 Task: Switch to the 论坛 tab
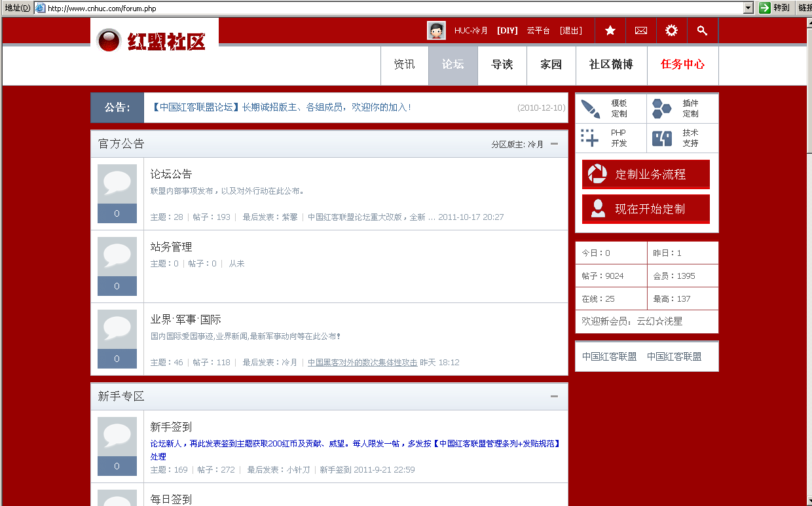[453, 65]
